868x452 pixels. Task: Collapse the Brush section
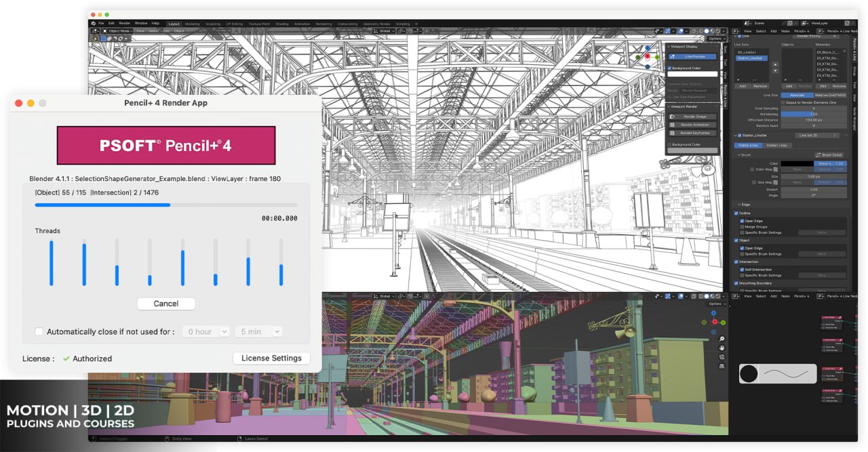pyautogui.click(x=738, y=155)
